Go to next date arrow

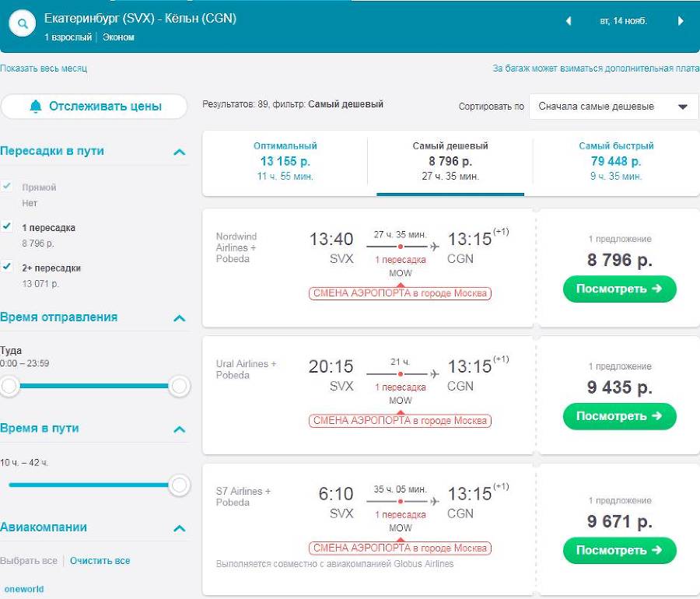pyautogui.click(x=681, y=21)
